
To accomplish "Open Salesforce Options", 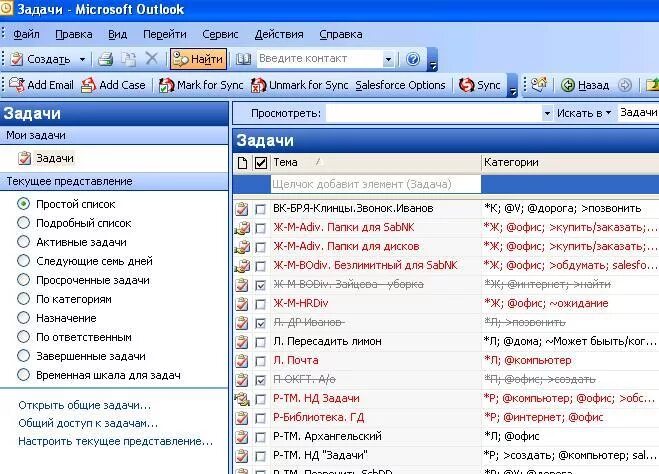I will (400, 85).
